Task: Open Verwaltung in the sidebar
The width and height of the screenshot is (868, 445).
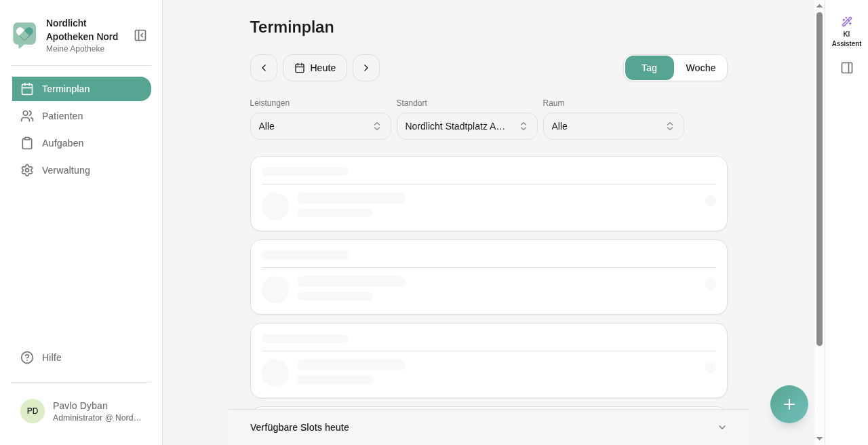Action: [81, 170]
